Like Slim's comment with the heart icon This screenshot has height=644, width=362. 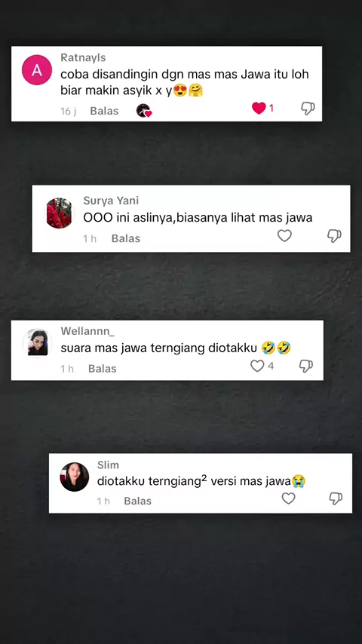click(x=288, y=498)
